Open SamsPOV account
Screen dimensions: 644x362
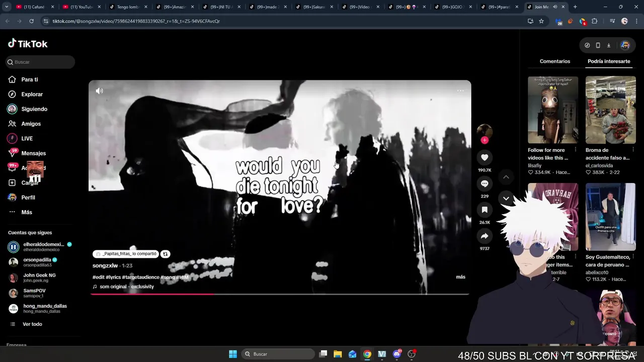click(27, 293)
